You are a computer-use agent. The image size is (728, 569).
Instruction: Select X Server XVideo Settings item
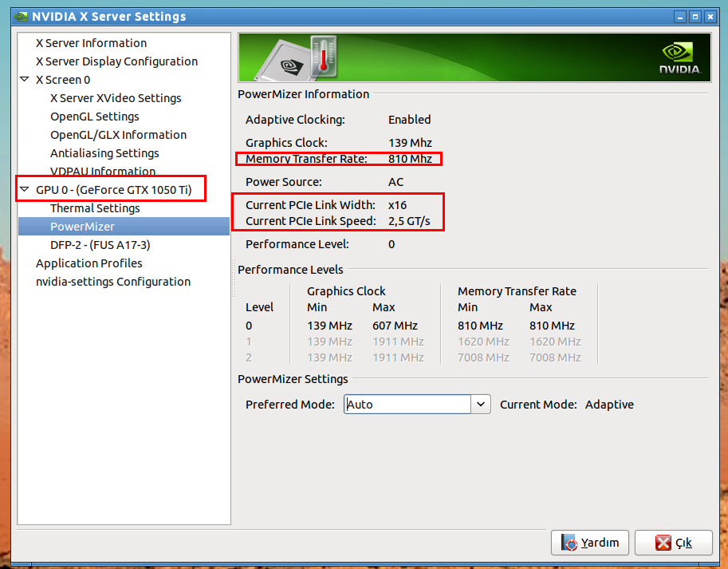[x=116, y=98]
